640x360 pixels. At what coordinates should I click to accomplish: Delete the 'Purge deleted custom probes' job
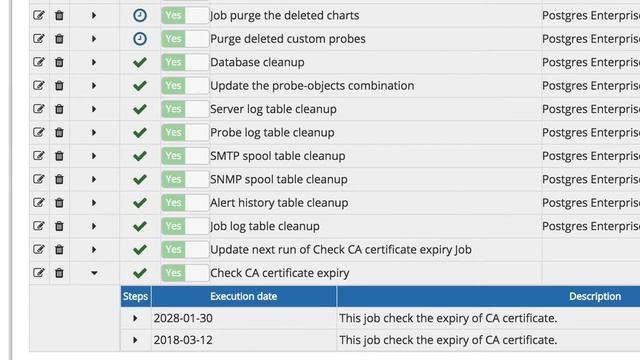pyautogui.click(x=59, y=39)
